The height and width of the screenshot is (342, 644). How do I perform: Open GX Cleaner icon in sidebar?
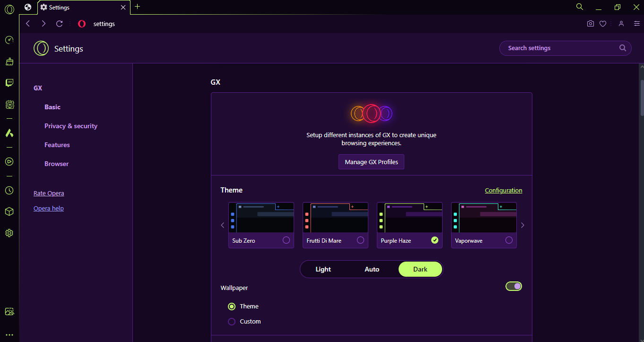click(9, 61)
